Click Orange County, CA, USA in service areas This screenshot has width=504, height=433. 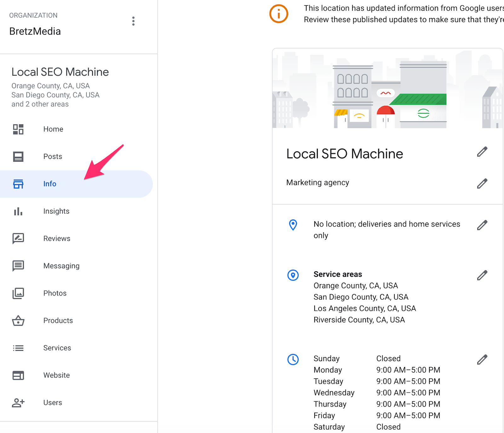tap(356, 286)
